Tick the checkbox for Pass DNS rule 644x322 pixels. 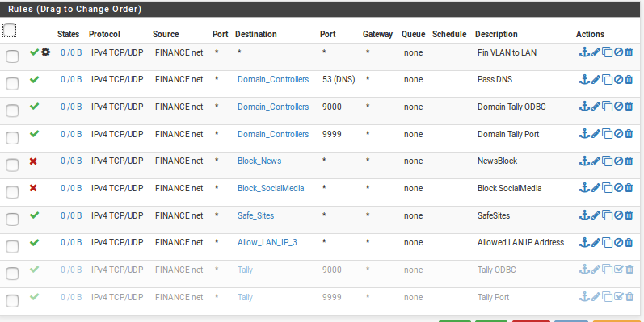(x=12, y=84)
